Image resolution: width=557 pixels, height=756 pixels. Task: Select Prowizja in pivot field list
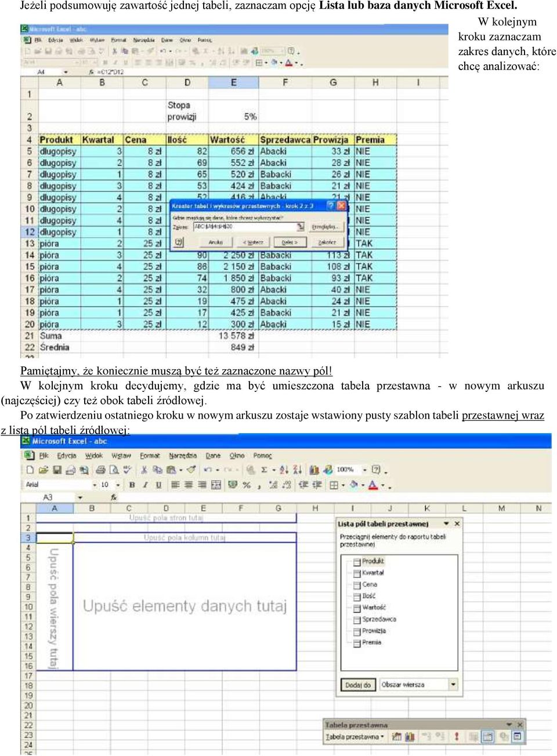point(374,631)
